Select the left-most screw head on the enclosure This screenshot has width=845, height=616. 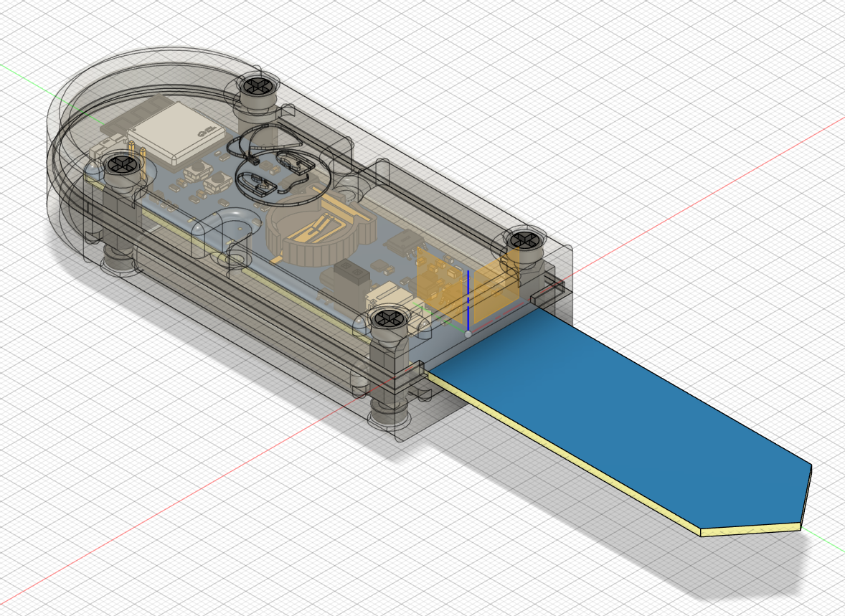click(x=123, y=164)
